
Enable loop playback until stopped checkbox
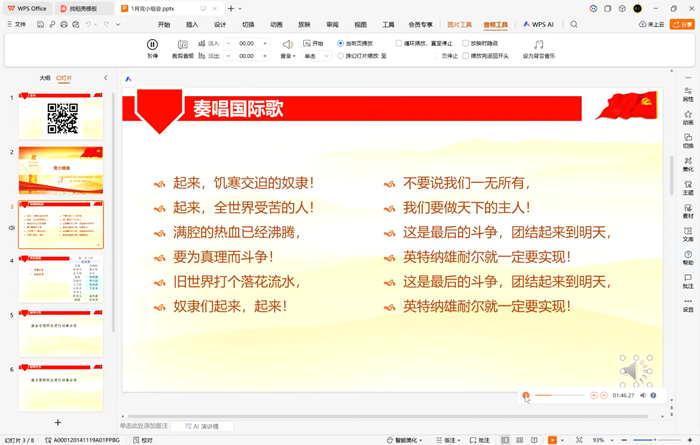[399, 44]
